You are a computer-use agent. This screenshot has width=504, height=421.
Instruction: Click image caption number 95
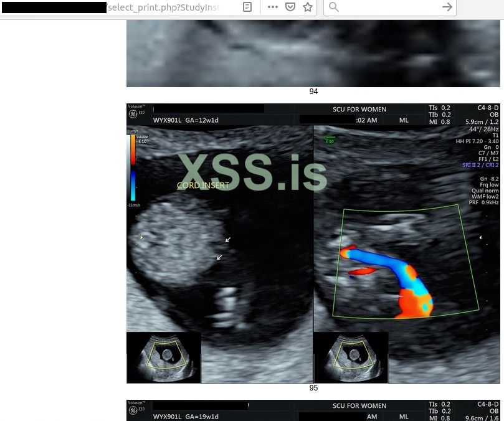point(313,388)
